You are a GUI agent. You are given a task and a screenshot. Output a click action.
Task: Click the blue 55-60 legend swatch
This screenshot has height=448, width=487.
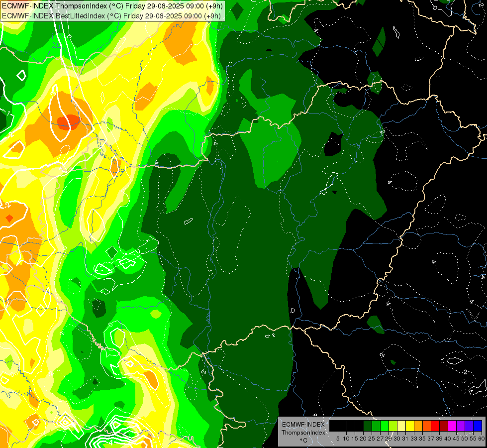click(478, 426)
